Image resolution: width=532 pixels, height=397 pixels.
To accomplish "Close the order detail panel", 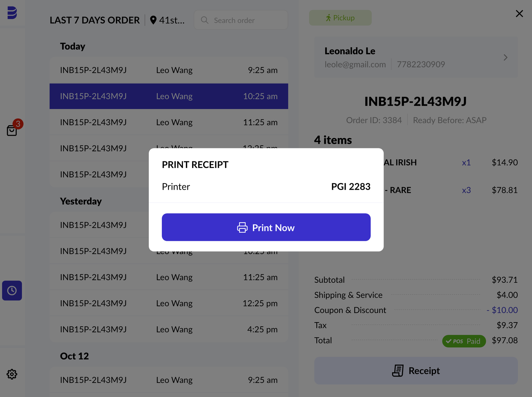I will [x=519, y=14].
